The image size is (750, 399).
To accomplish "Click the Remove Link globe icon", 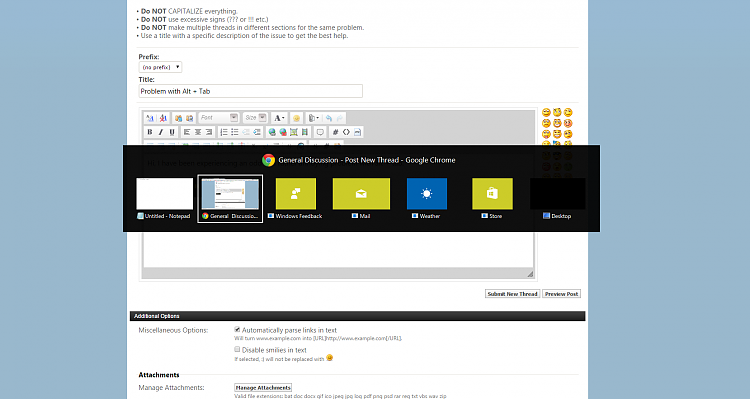I will point(283,132).
